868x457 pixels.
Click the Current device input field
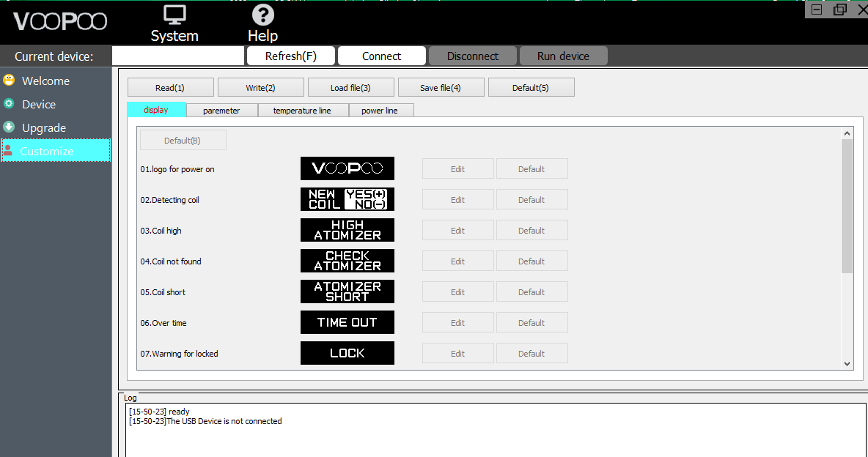(178, 56)
